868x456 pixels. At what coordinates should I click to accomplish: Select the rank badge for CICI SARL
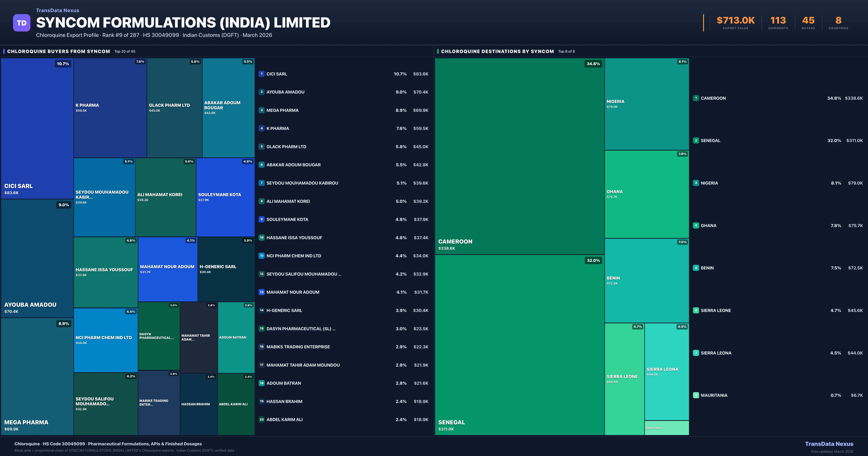[261, 74]
